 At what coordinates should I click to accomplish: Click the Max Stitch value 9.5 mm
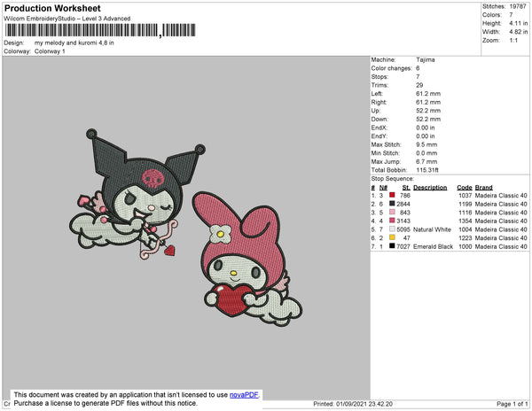[426, 144]
